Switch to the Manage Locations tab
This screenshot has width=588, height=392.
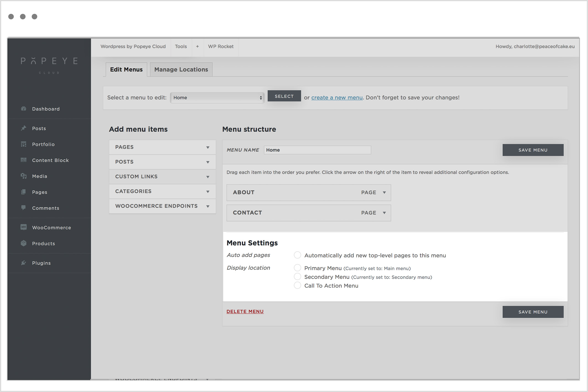pos(181,70)
